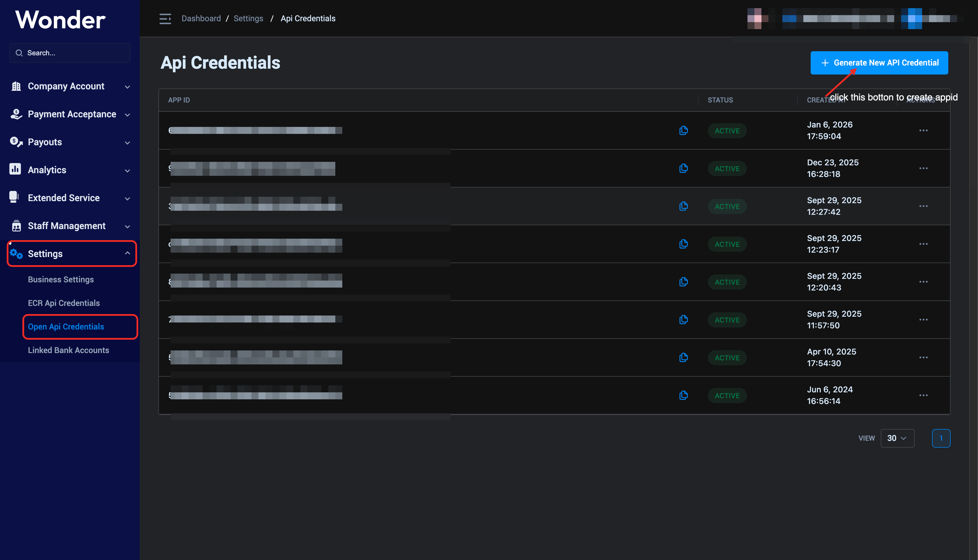Copy App ID created Jun 6, 2024
978x560 pixels.
(683, 395)
